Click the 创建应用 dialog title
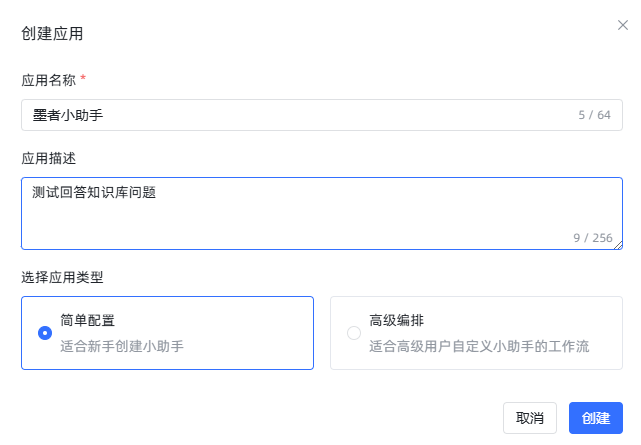 pos(52,34)
